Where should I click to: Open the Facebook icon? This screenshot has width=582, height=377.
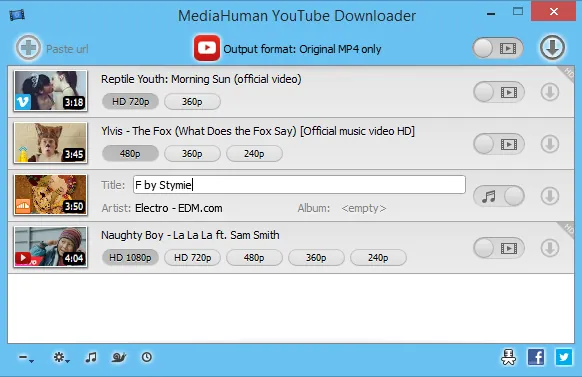point(536,357)
